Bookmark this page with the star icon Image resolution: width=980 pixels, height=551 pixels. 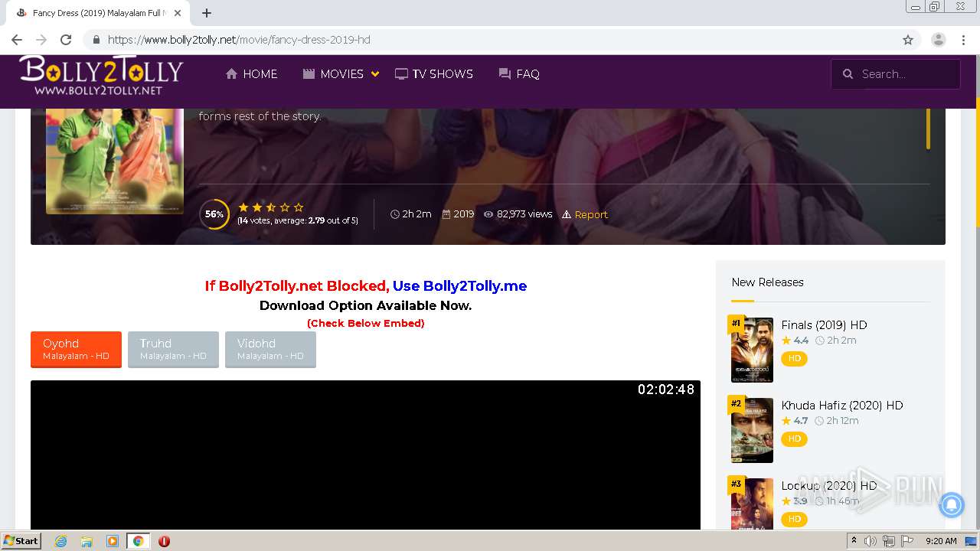908,40
